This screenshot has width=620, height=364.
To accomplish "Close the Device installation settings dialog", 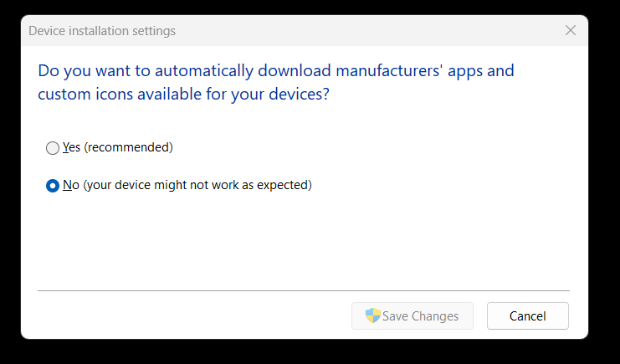I will (x=571, y=30).
